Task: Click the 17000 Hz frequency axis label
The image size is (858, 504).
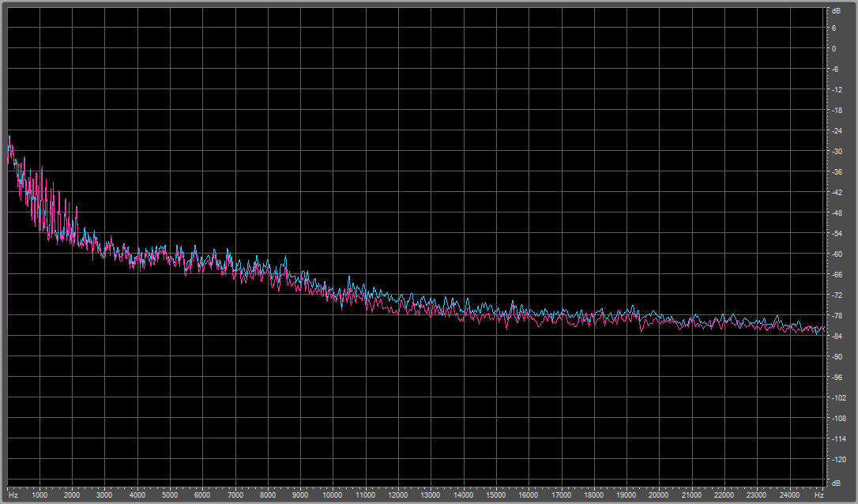Action: point(562,495)
